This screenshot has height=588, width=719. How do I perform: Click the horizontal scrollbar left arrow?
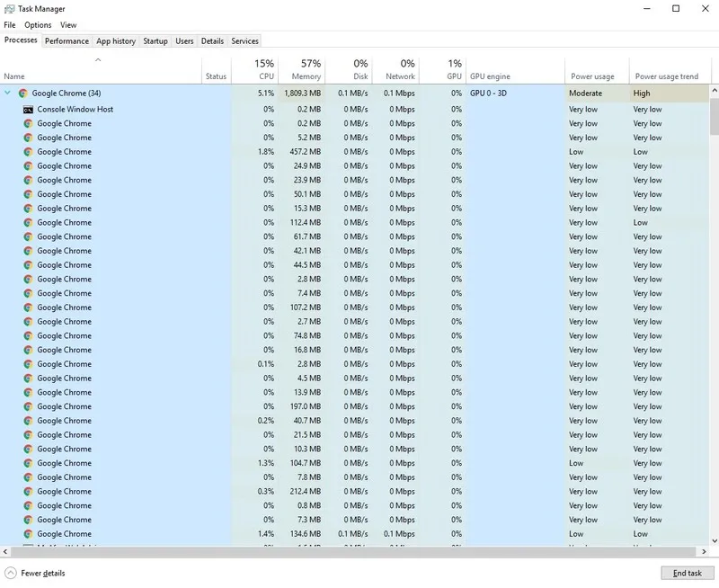[x=4, y=551]
